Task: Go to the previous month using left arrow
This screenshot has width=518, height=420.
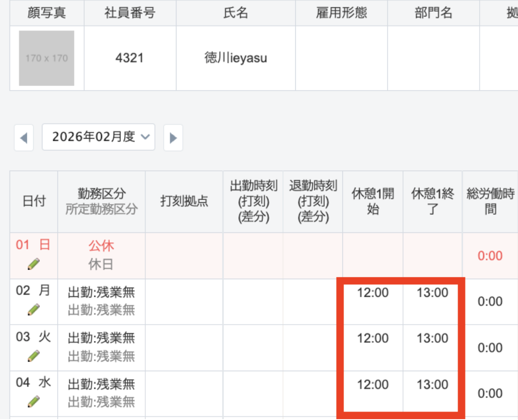Action: tap(24, 138)
